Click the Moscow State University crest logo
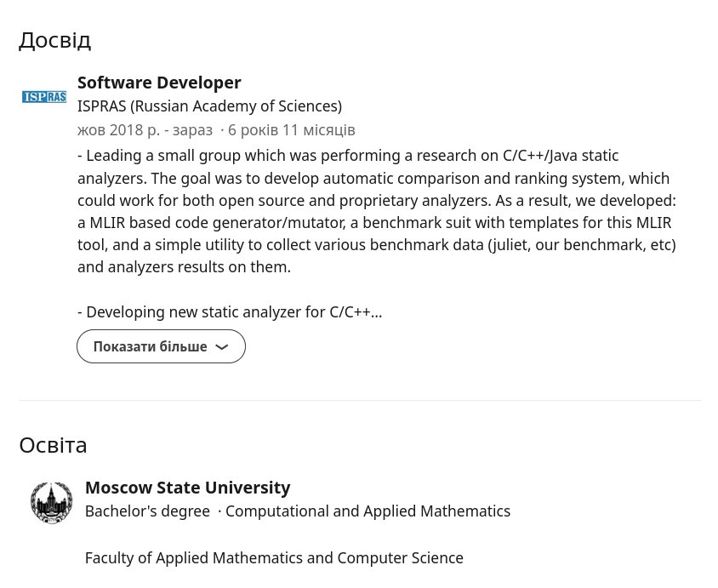 [52, 502]
